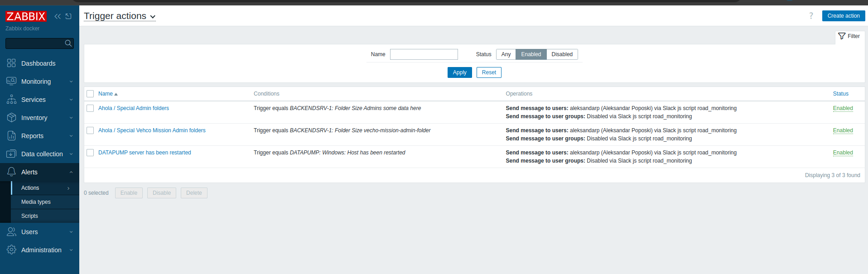This screenshot has height=274, width=868.
Task: Click the Name filter input field
Action: [424, 54]
